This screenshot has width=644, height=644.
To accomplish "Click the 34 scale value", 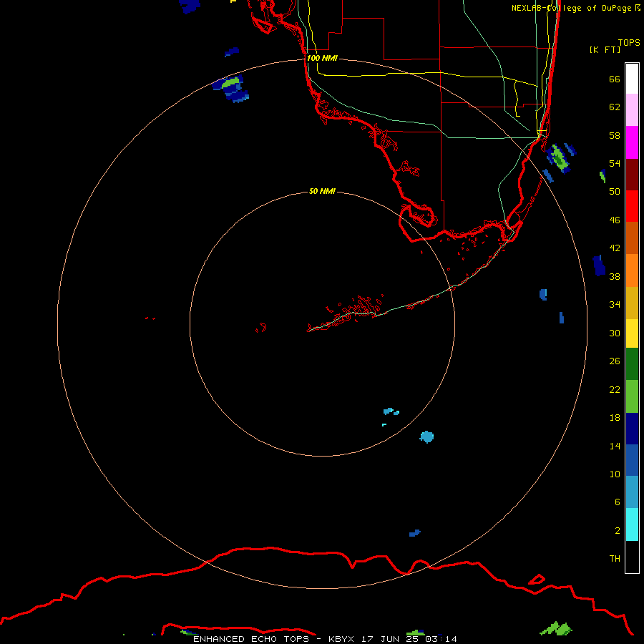I will (x=615, y=305).
